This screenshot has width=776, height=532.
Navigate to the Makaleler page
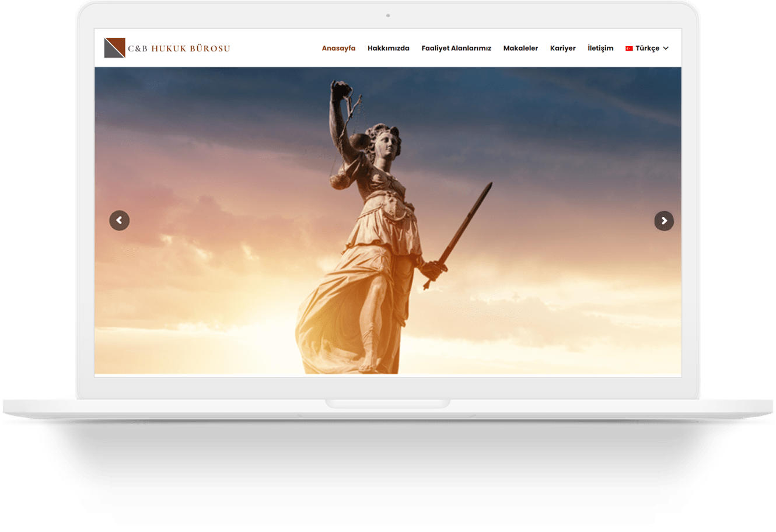tap(520, 48)
